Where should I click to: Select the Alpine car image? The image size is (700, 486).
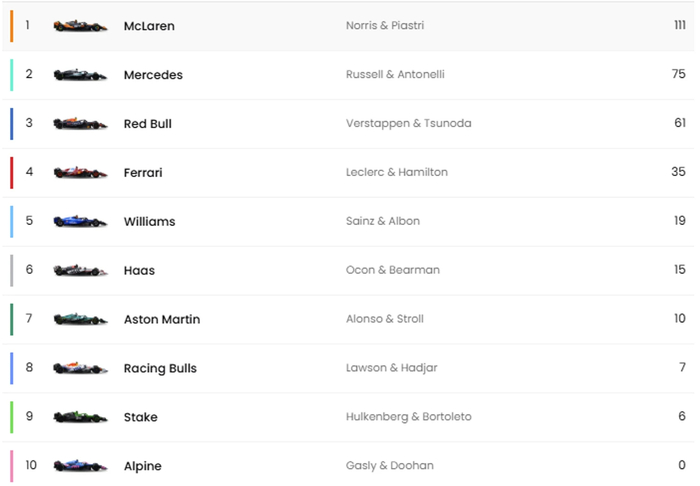click(x=80, y=466)
